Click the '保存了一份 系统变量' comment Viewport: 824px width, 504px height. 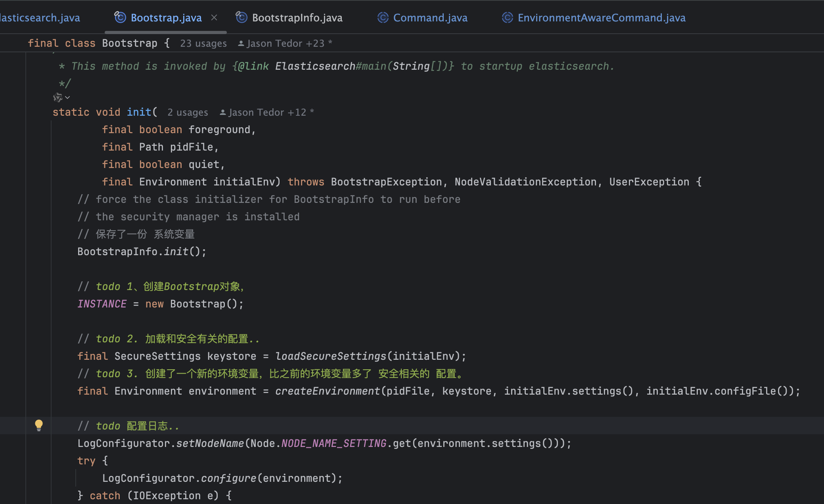click(136, 234)
